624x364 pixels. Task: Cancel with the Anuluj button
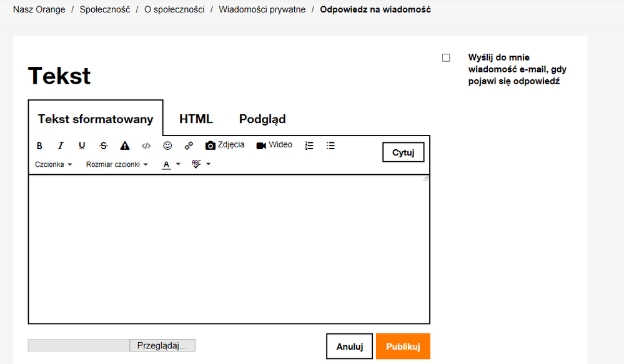(x=349, y=346)
